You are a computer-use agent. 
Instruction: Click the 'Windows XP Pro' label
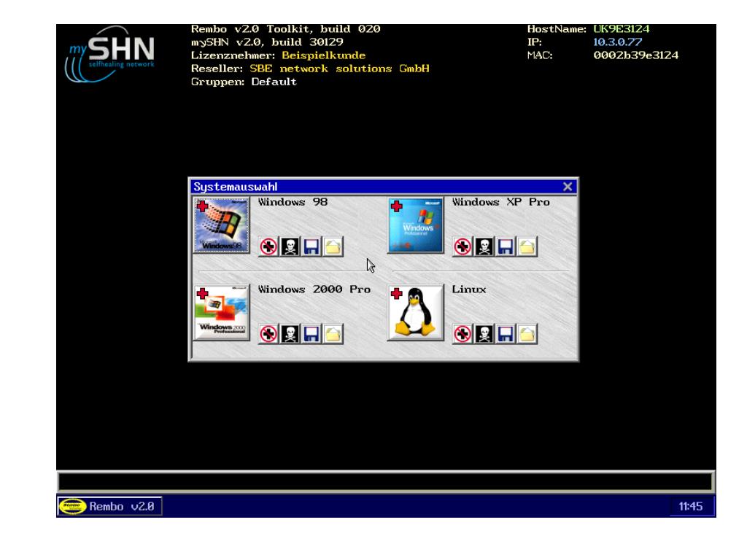pos(500,202)
